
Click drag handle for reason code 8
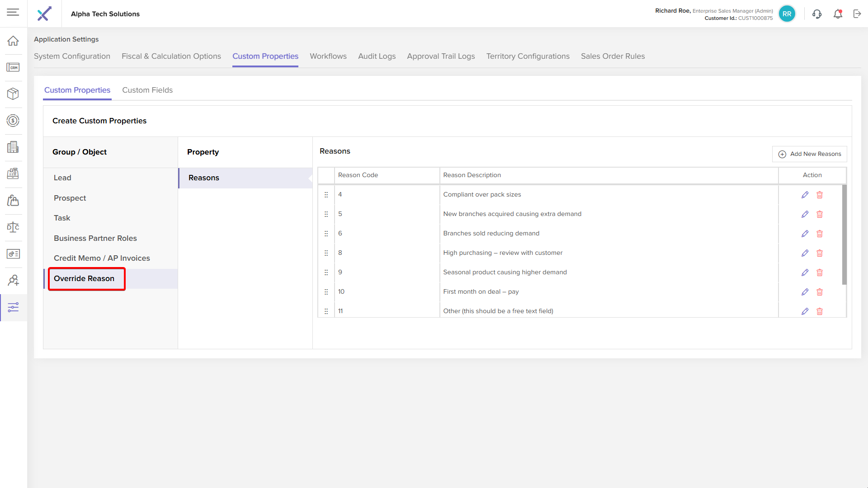[326, 253]
